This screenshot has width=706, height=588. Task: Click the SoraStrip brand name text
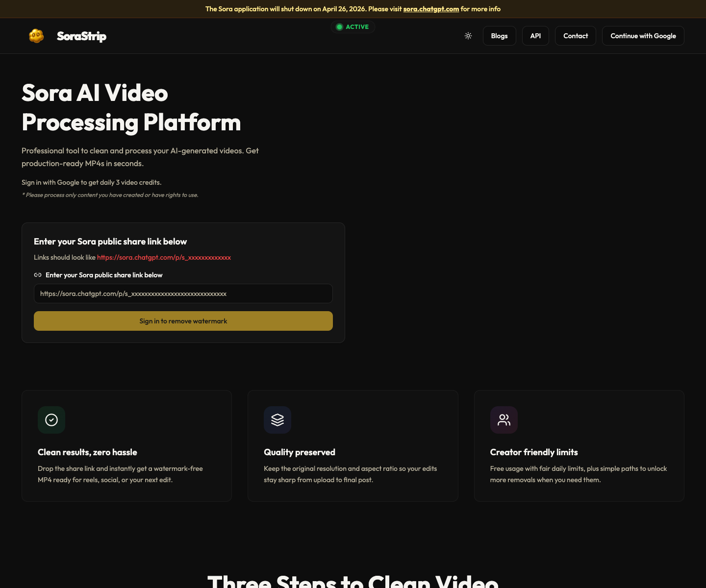tap(81, 36)
